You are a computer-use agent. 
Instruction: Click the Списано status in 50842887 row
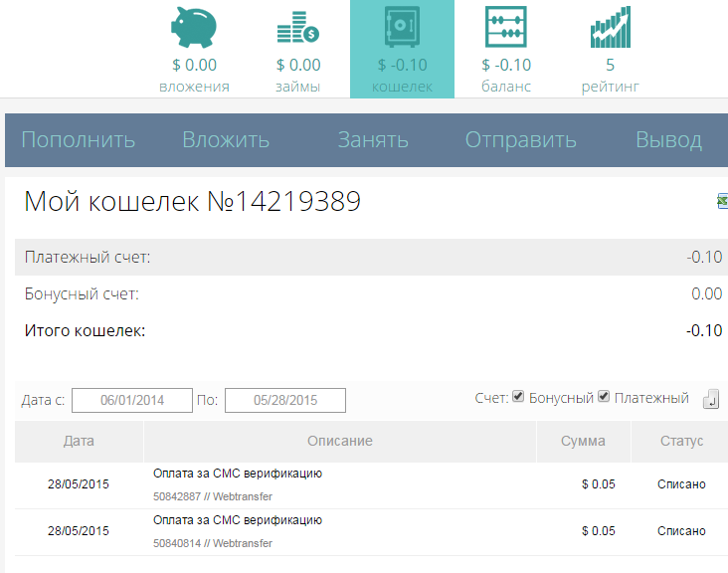pyautogui.click(x=681, y=484)
